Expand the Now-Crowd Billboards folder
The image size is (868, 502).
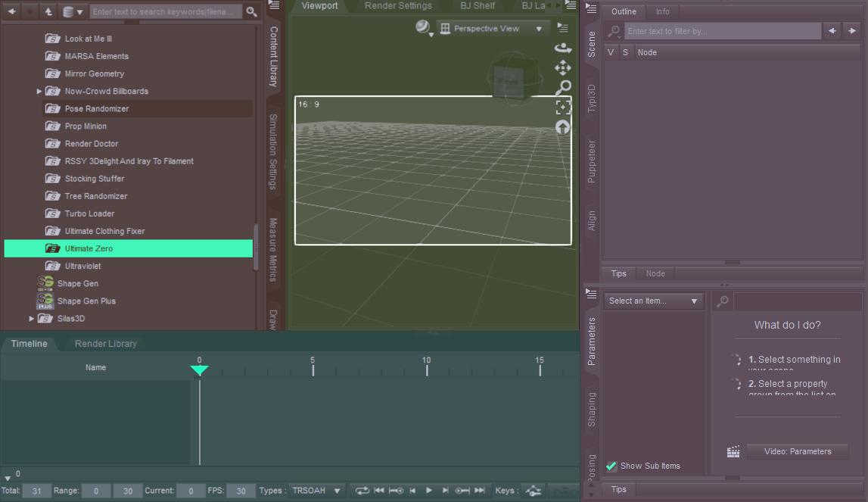coord(39,91)
